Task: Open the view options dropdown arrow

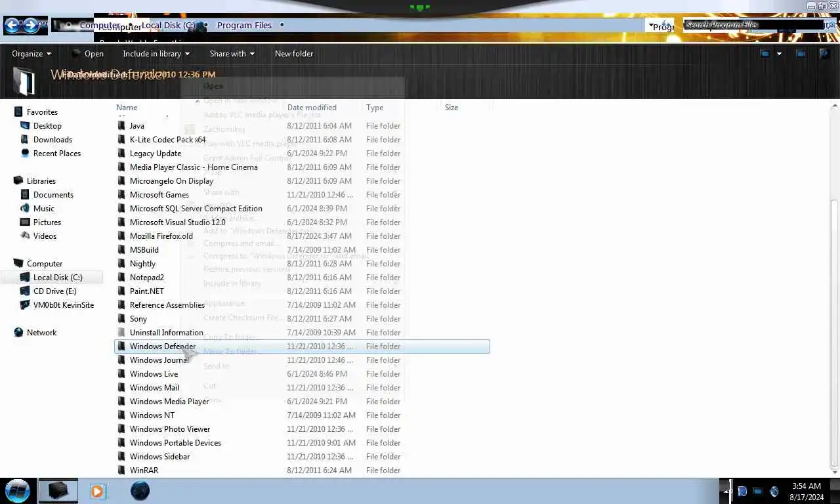Action: tap(780, 54)
